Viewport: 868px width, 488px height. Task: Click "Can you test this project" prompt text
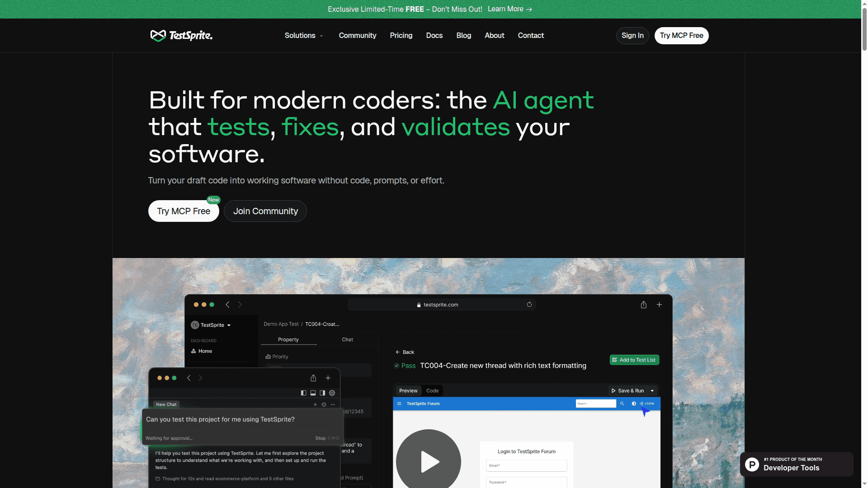220,419
